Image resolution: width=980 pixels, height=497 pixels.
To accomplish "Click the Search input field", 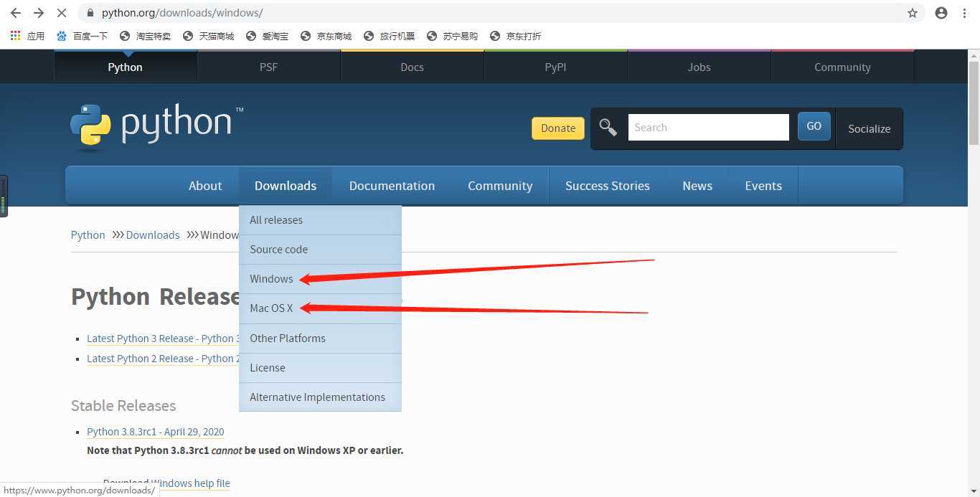I will (x=708, y=128).
